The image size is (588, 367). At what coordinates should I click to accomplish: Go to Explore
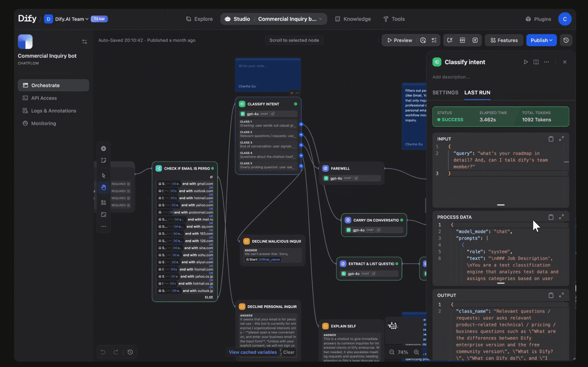pyautogui.click(x=199, y=19)
